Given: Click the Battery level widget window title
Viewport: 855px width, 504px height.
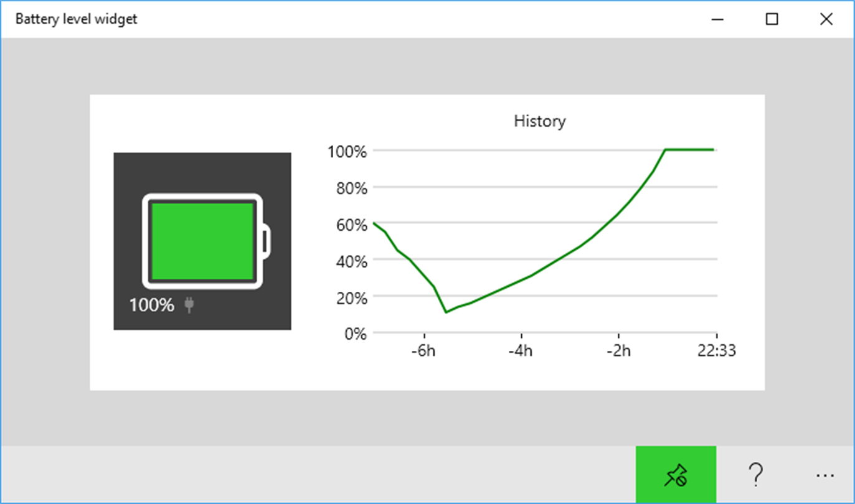Looking at the screenshot, I should tap(76, 19).
